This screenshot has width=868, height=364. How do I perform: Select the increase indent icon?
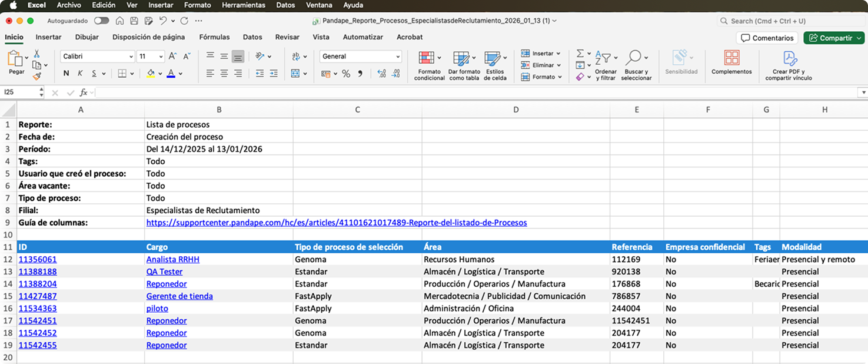[274, 74]
